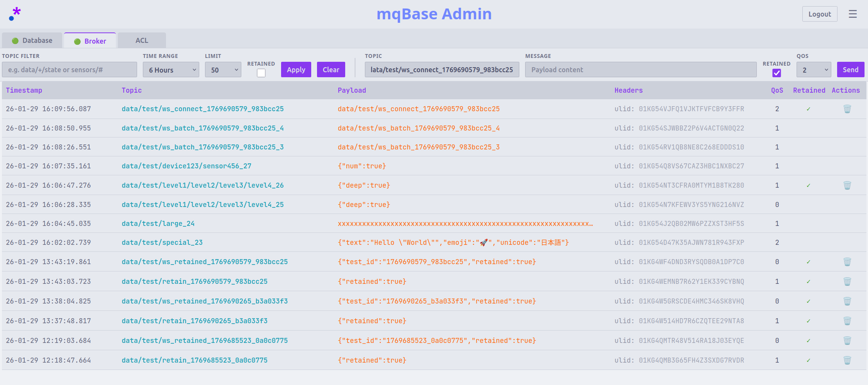868x385 pixels.
Task: Click the Logout button
Action: point(819,14)
